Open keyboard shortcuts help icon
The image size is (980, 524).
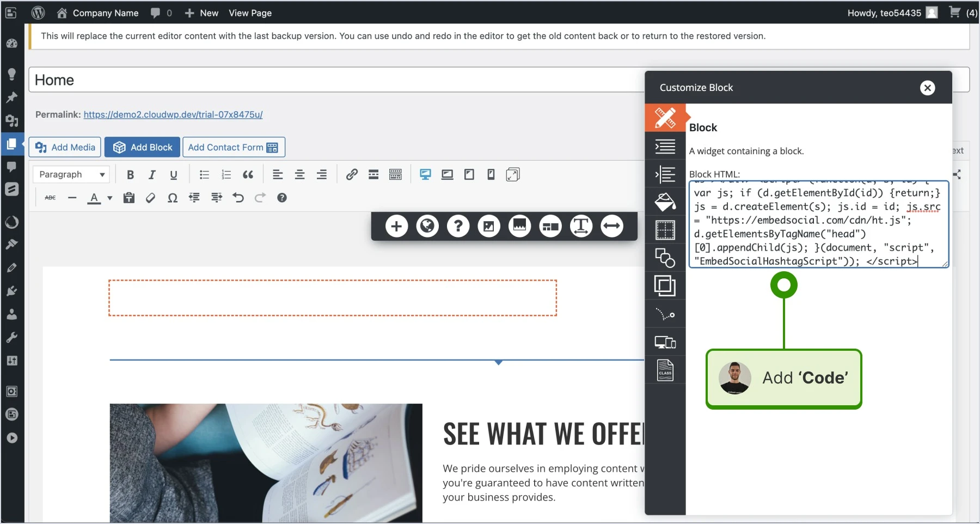click(282, 198)
